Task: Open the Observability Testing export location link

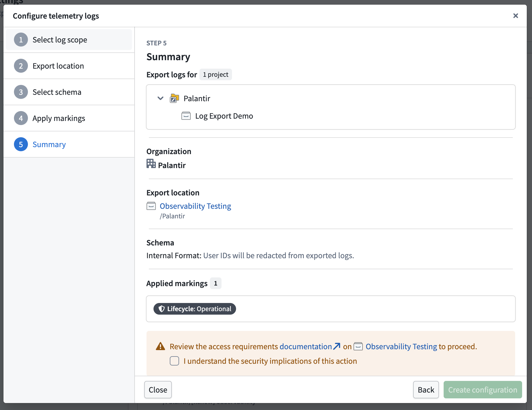Action: point(195,206)
